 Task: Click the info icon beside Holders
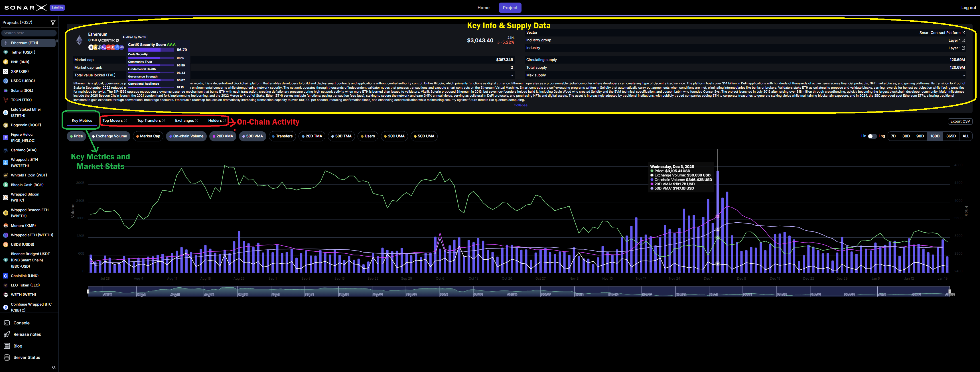(x=224, y=121)
